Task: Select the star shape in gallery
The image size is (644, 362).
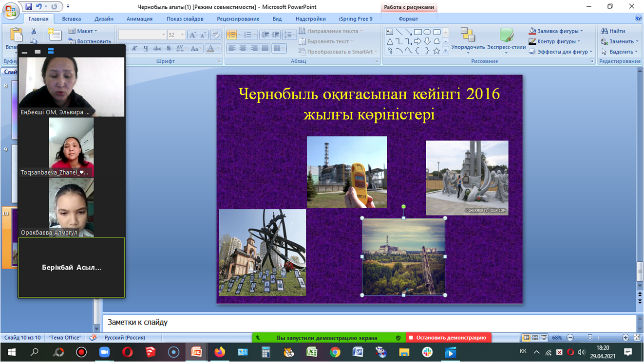Action: 436,51
